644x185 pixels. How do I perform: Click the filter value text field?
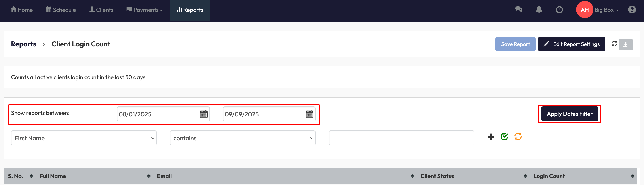tap(401, 138)
